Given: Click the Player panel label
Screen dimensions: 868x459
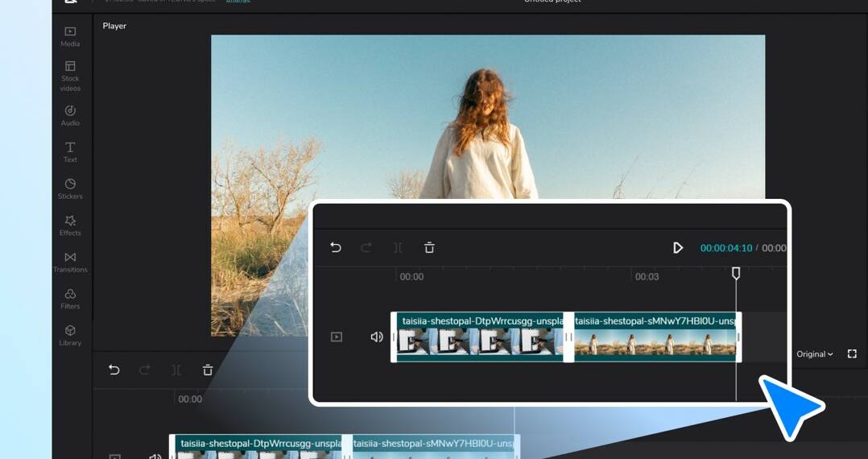Looking at the screenshot, I should pos(114,26).
